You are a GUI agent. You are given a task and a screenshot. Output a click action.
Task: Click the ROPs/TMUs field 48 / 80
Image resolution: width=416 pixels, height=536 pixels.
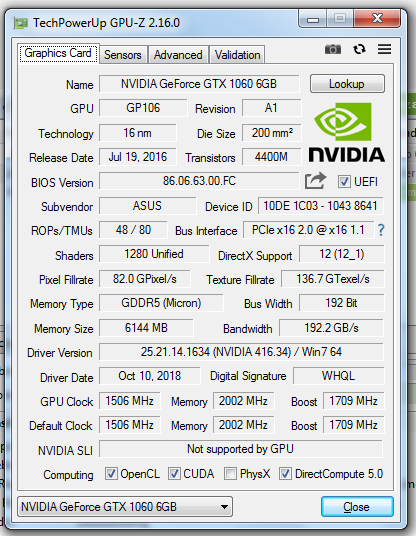(x=133, y=230)
